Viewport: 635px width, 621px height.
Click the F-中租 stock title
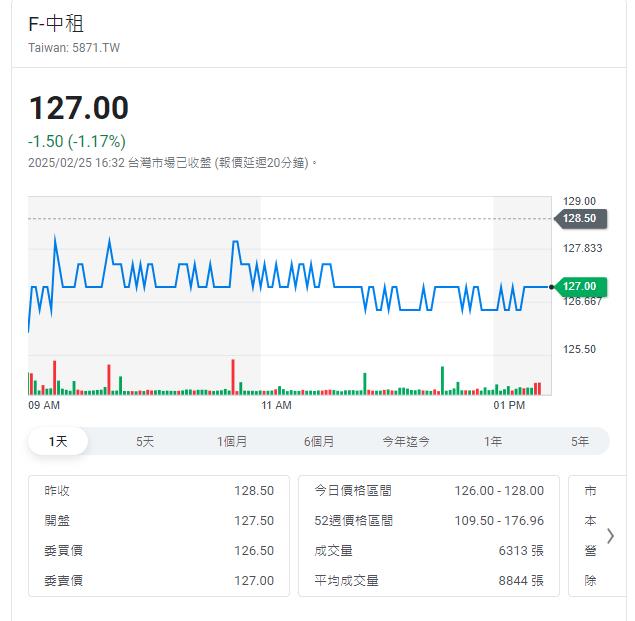56,23
